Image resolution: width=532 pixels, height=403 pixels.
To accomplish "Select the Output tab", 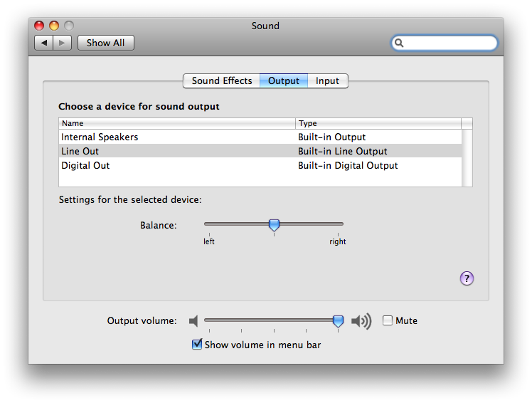I will tap(284, 81).
